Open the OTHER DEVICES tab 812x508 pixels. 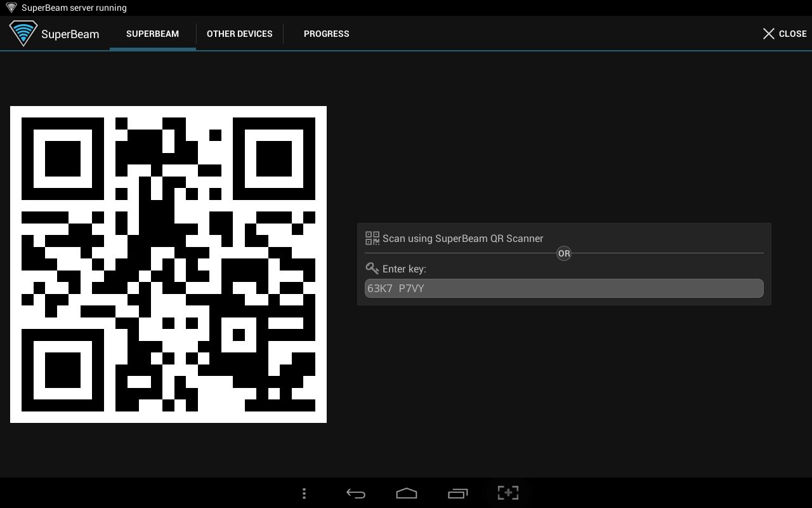pyautogui.click(x=239, y=34)
